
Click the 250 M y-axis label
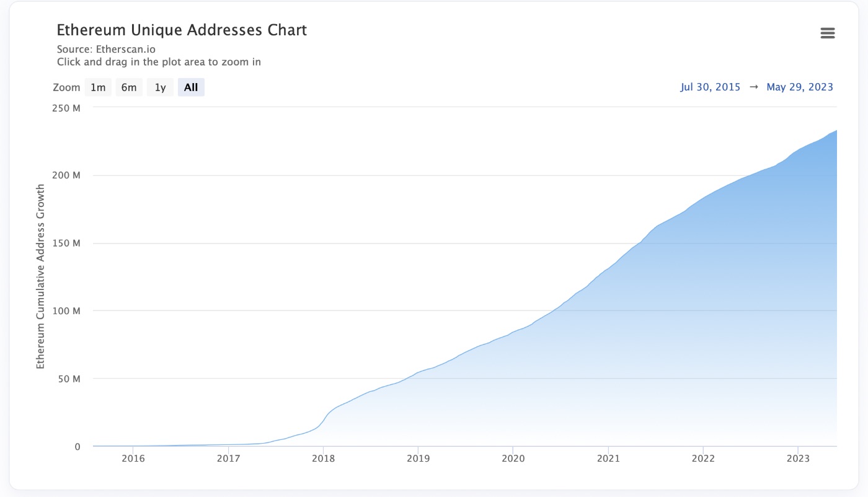pos(66,108)
